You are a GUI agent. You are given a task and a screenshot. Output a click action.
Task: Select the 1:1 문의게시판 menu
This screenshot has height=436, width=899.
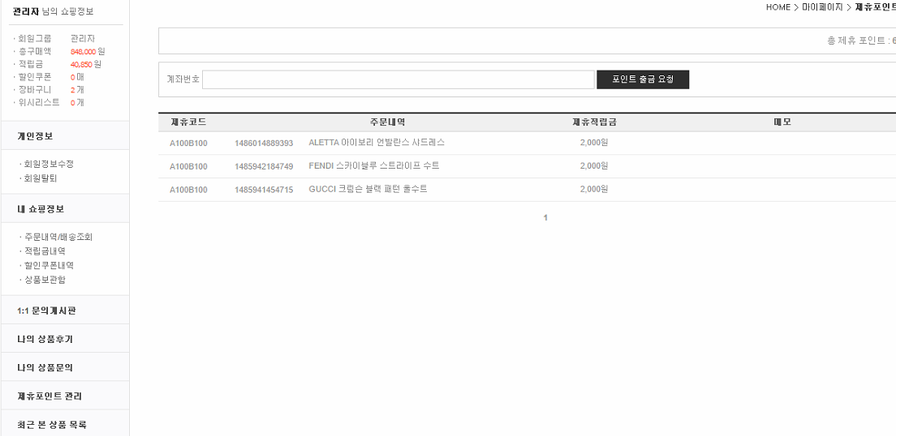tap(46, 310)
